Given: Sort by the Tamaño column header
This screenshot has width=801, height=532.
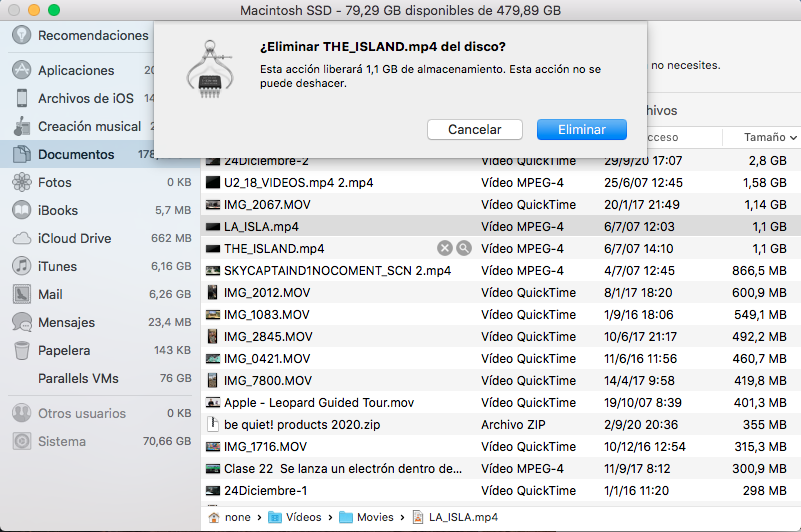Looking at the screenshot, I should [764, 137].
